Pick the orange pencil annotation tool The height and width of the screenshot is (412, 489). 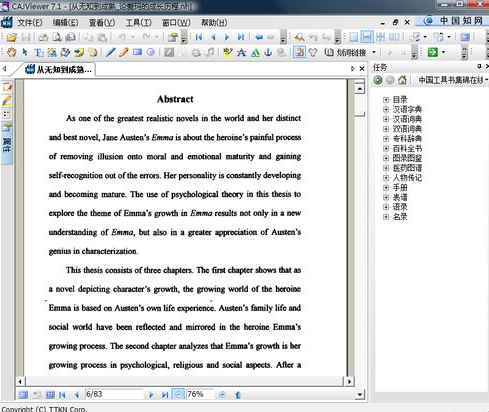[x=124, y=53]
